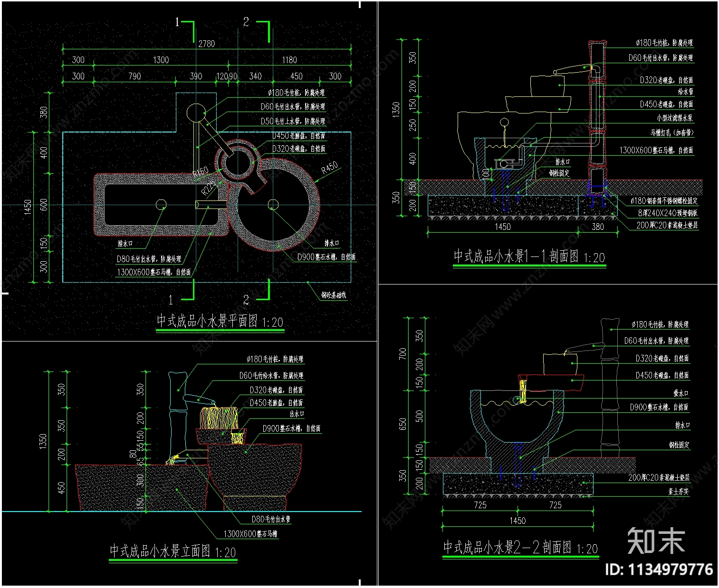Select the 素土夯实 annotation
The image size is (719, 588).
pos(679,492)
